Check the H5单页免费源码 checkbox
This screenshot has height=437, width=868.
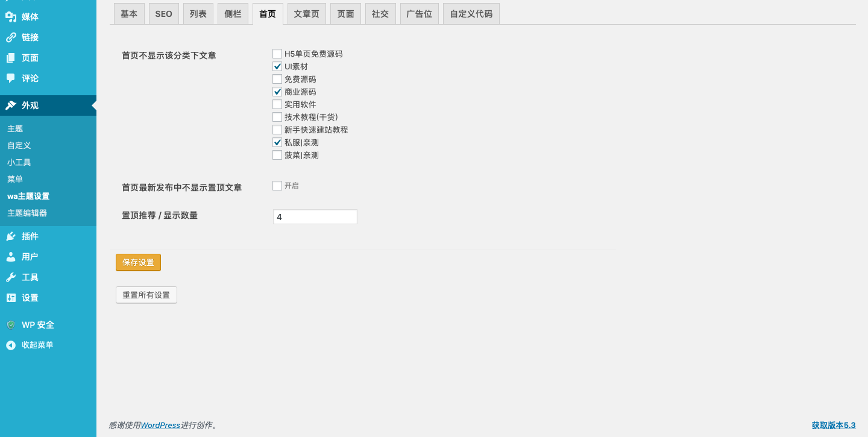pos(277,54)
